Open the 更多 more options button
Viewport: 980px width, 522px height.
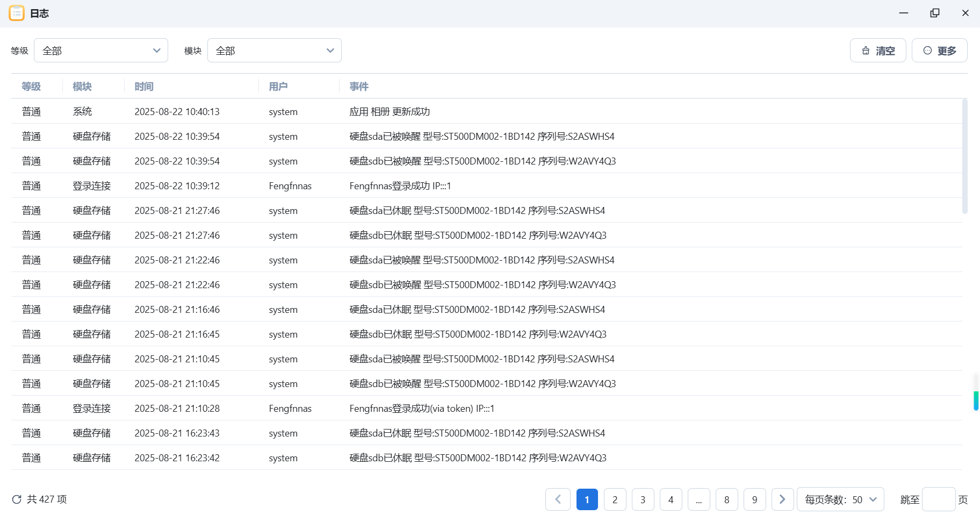pos(940,51)
